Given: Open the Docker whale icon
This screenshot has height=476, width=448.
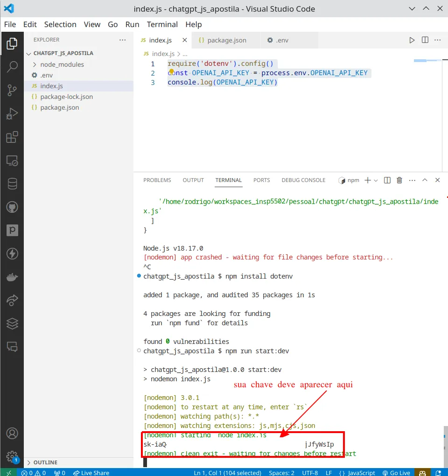Looking at the screenshot, I should 12,277.
